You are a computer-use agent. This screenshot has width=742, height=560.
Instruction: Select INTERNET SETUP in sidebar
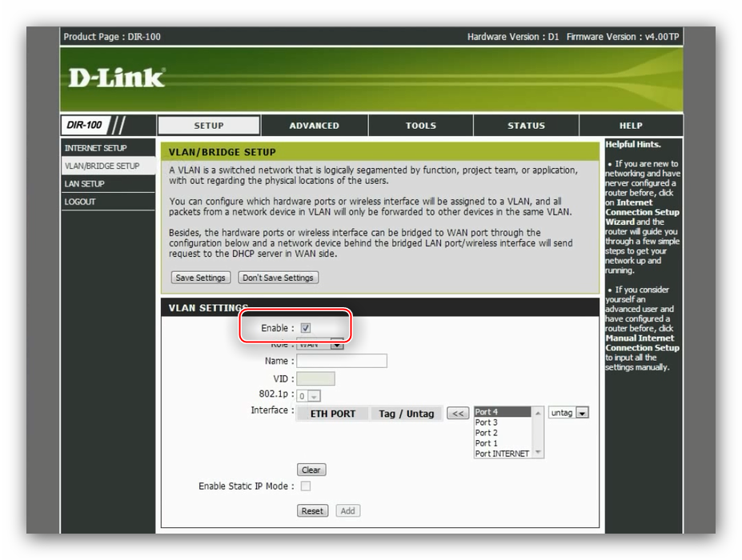coord(108,148)
